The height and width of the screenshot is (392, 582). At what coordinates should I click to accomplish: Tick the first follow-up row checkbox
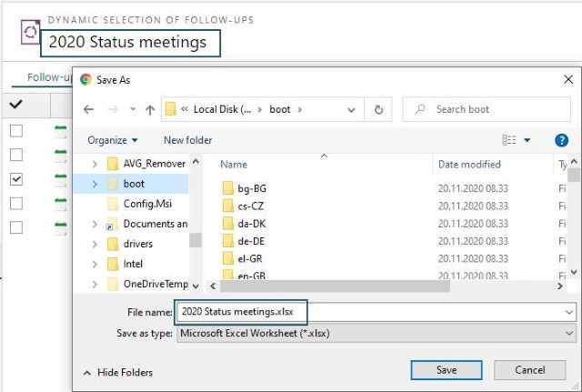(x=16, y=131)
